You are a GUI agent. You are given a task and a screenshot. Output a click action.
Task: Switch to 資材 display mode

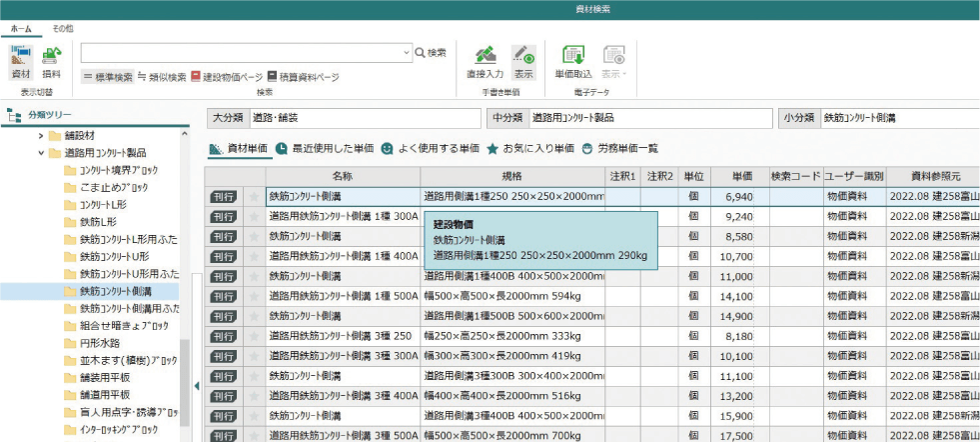(x=21, y=62)
